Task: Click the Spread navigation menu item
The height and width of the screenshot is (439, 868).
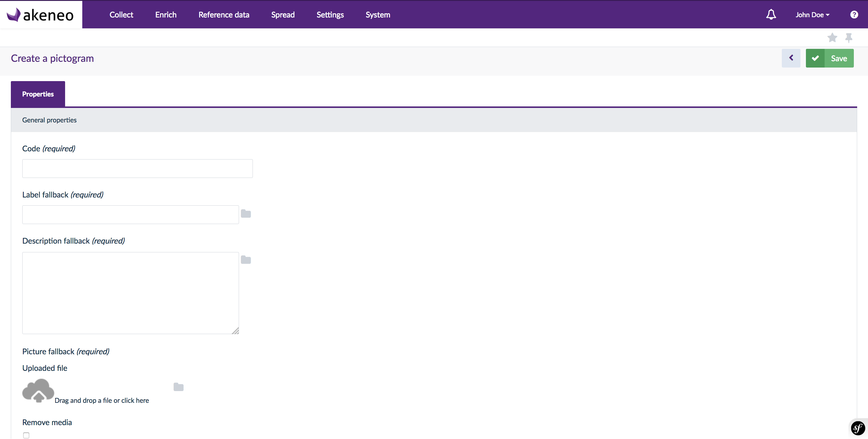Action: 283,14
